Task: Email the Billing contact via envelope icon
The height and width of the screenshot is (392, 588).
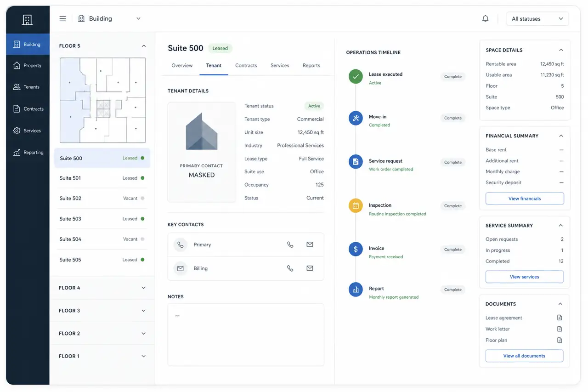Action: pos(310,268)
